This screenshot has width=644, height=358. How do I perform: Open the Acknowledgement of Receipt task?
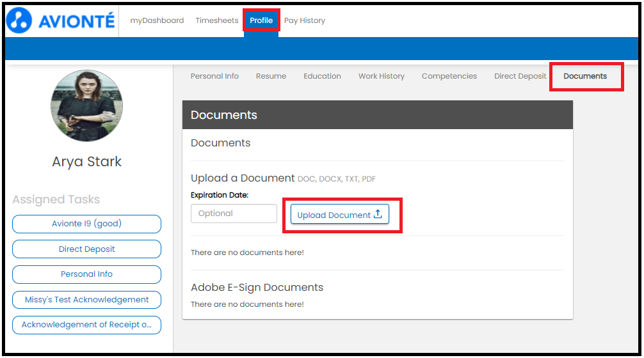[x=86, y=325]
